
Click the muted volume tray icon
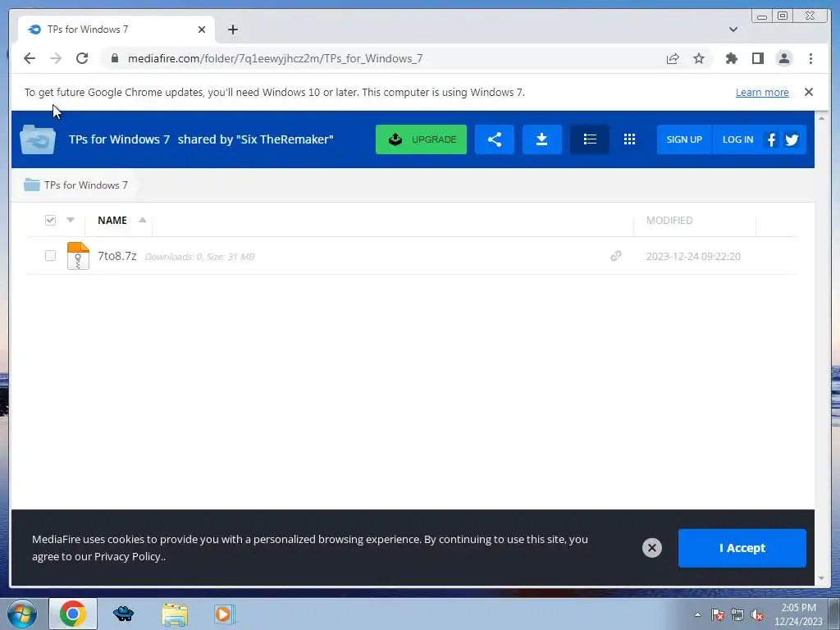[757, 615]
